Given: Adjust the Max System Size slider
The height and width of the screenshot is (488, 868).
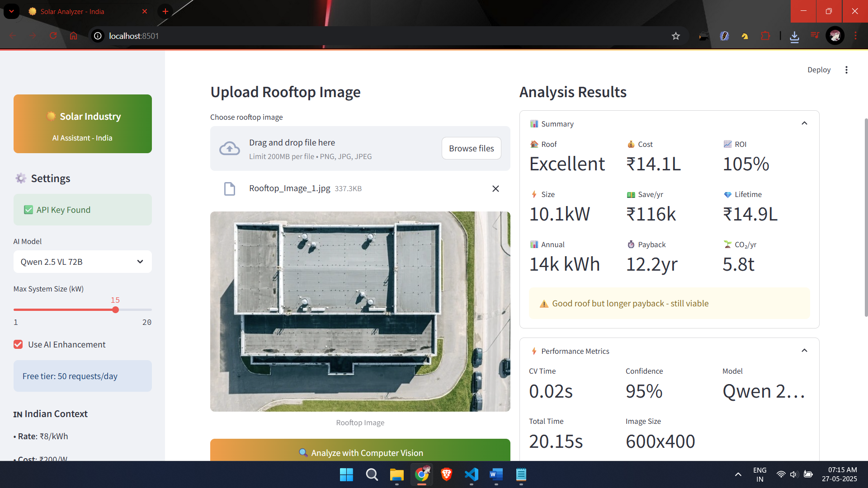Looking at the screenshot, I should tap(115, 310).
